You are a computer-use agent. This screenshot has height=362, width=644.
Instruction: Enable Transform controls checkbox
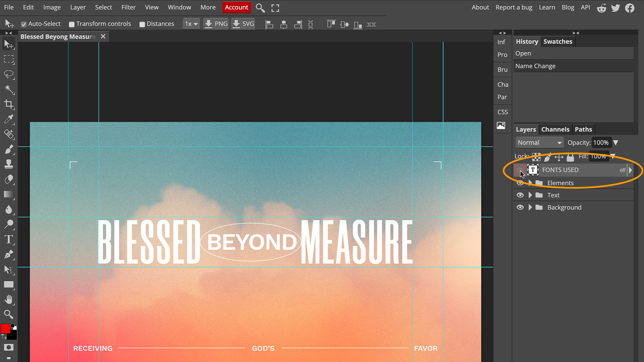(x=71, y=24)
